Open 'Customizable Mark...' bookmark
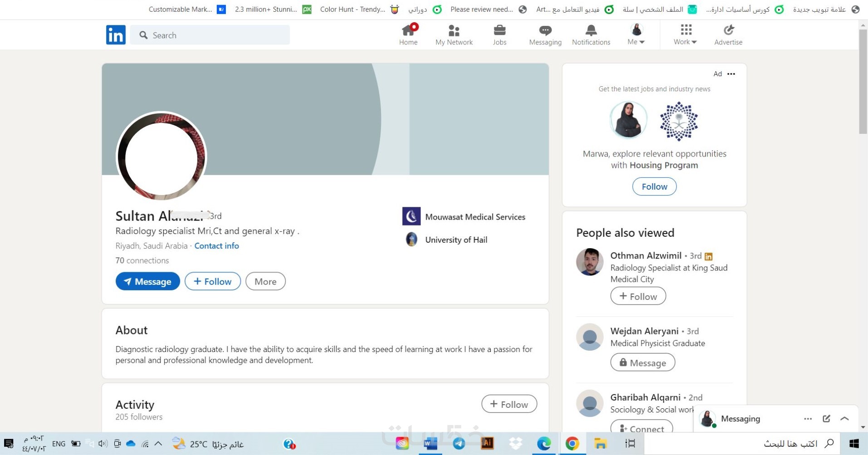Image resolution: width=868 pixels, height=455 pixels. 187,10
